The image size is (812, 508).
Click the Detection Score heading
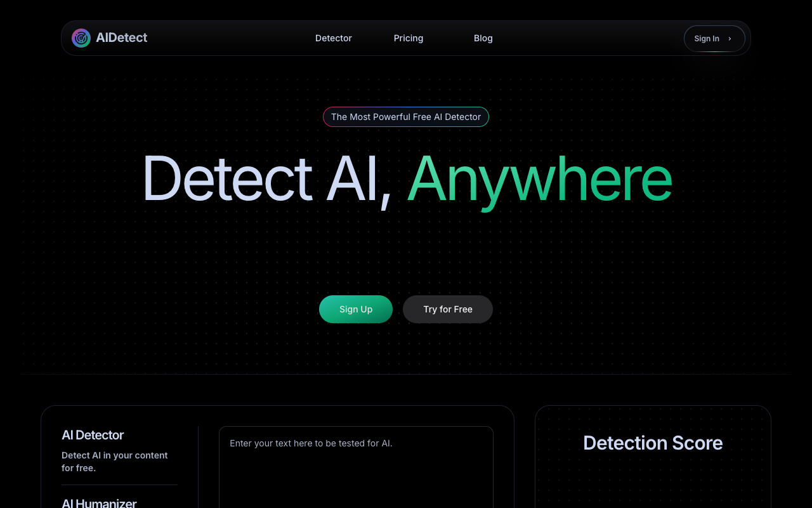coord(653,443)
